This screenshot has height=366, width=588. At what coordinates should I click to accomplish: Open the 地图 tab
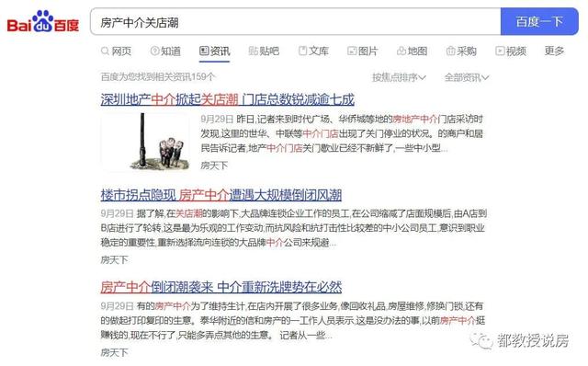[412, 51]
